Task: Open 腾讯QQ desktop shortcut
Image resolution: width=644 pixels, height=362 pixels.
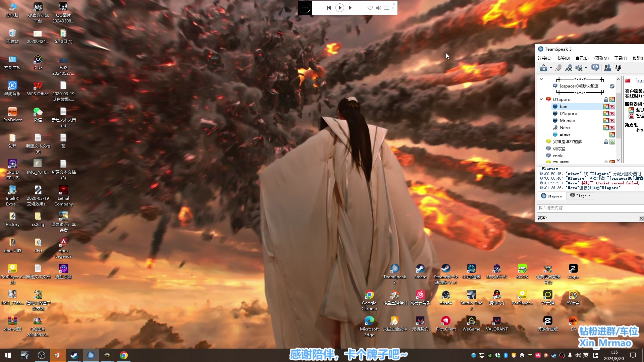Action: [497, 298]
